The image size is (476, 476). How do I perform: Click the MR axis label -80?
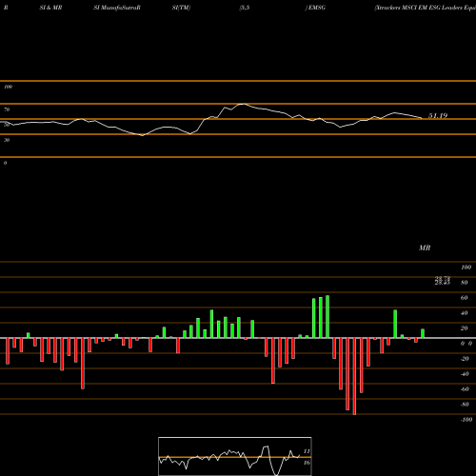point(465,405)
